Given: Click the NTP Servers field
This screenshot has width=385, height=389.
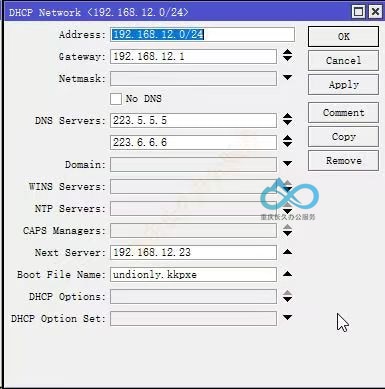Looking at the screenshot, I should coord(193,208).
